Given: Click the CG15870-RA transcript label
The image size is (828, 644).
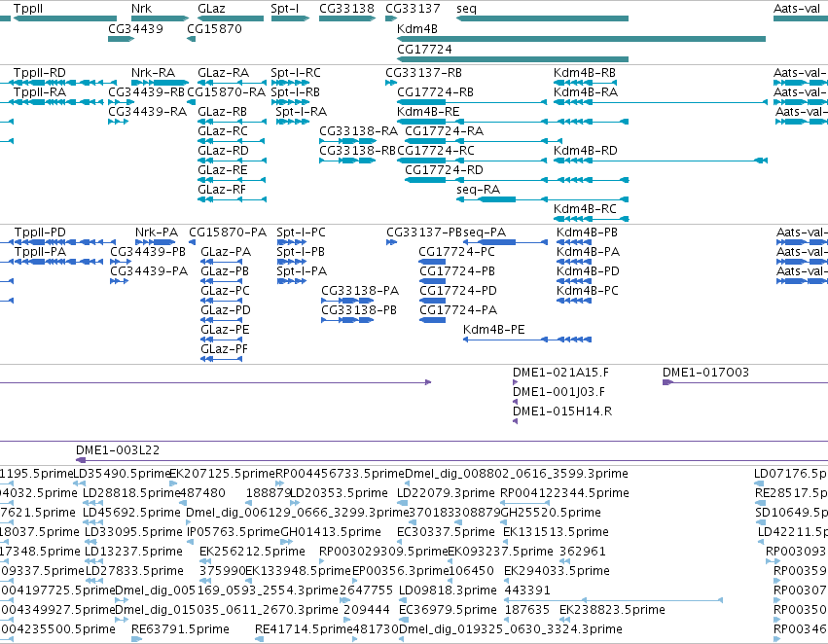Looking at the screenshot, I should coord(226,91).
